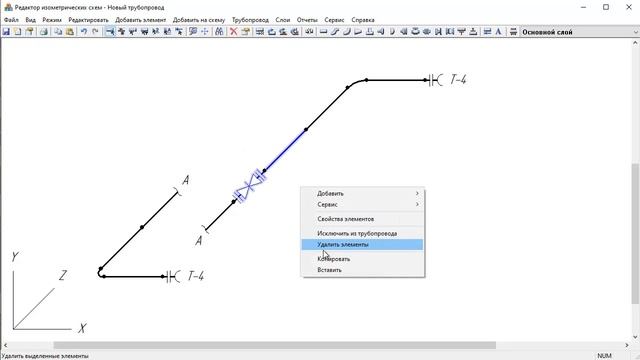Click the Redo arrow icon
The width and height of the screenshot is (640, 360).
[96, 31]
